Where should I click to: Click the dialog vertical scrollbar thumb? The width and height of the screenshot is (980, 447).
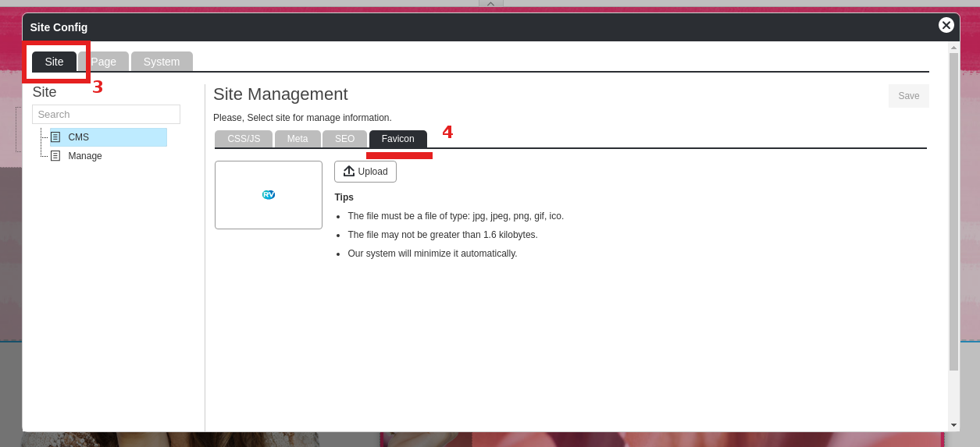pyautogui.click(x=953, y=211)
